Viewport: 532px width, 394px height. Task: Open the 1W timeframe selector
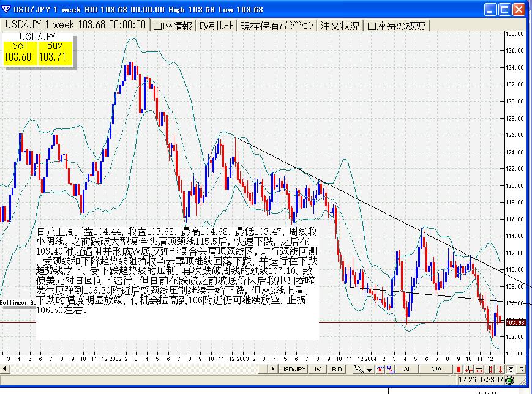pyautogui.click(x=318, y=370)
